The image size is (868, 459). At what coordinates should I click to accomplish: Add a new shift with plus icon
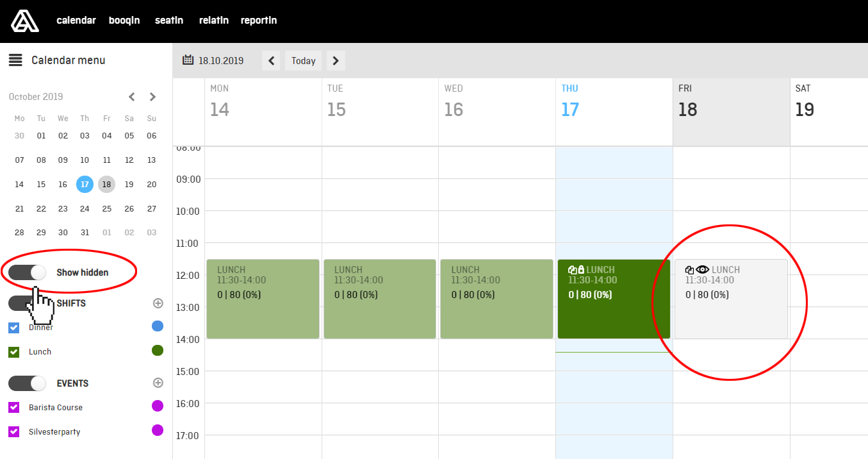tap(158, 303)
